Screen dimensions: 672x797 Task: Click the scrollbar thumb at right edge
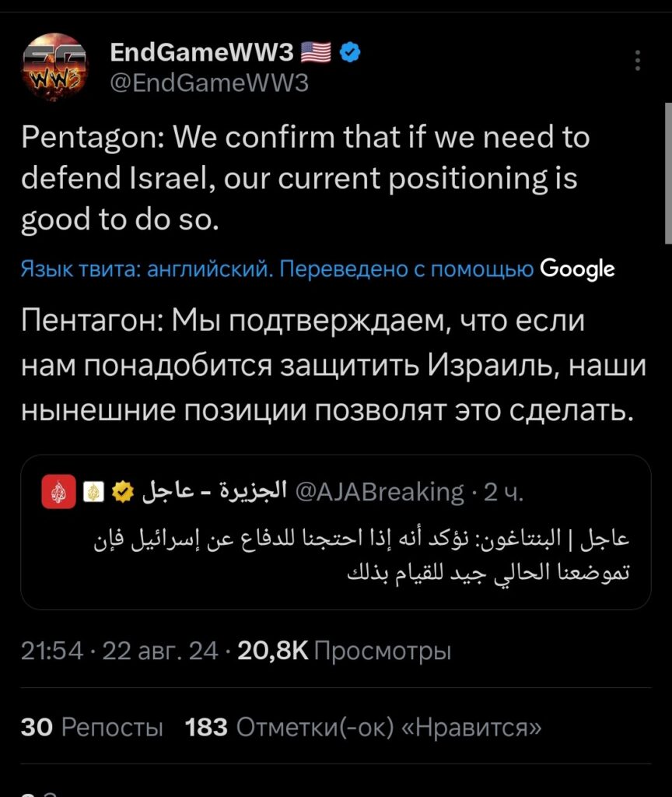point(668,174)
